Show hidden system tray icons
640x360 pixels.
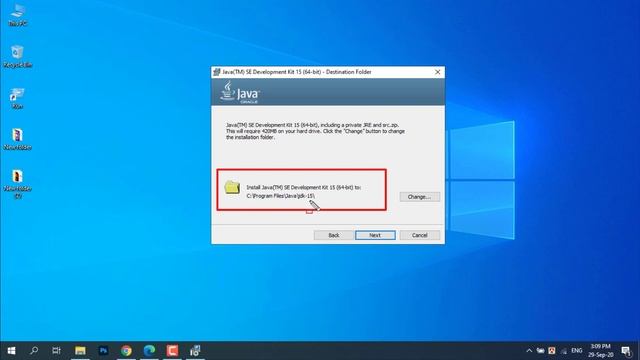coord(529,351)
